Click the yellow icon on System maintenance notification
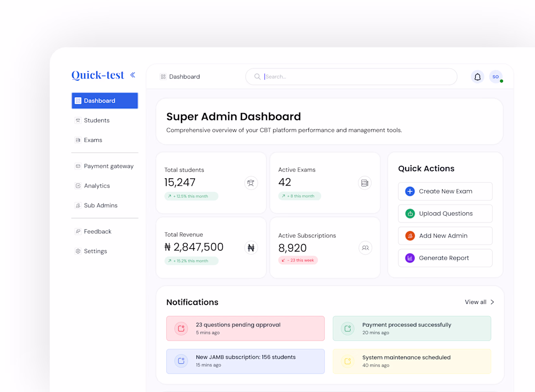 coord(348,361)
